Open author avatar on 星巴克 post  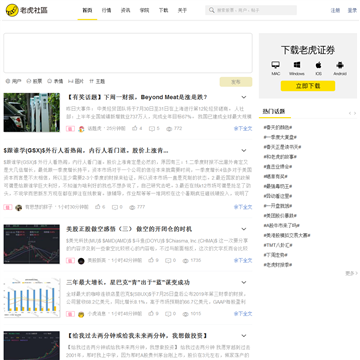coord(81,314)
